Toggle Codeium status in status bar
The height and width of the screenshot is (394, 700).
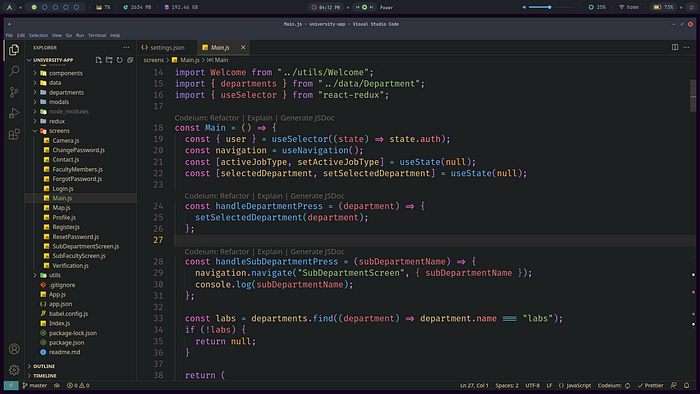614,385
